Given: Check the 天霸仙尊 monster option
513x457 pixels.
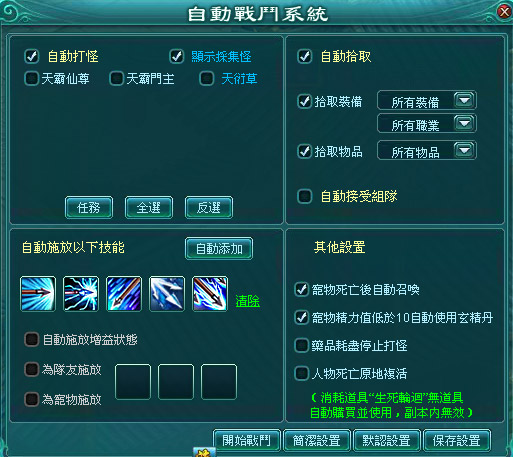Looking at the screenshot, I should tap(32, 79).
